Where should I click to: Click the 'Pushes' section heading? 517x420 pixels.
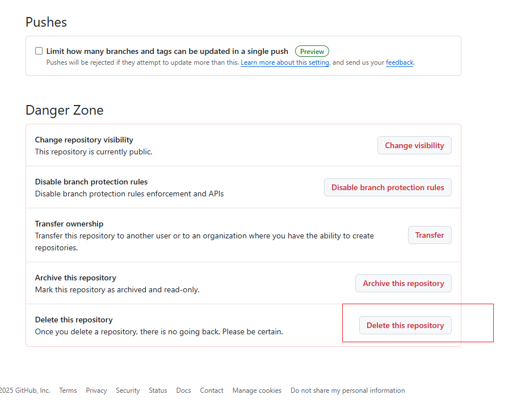[46, 22]
